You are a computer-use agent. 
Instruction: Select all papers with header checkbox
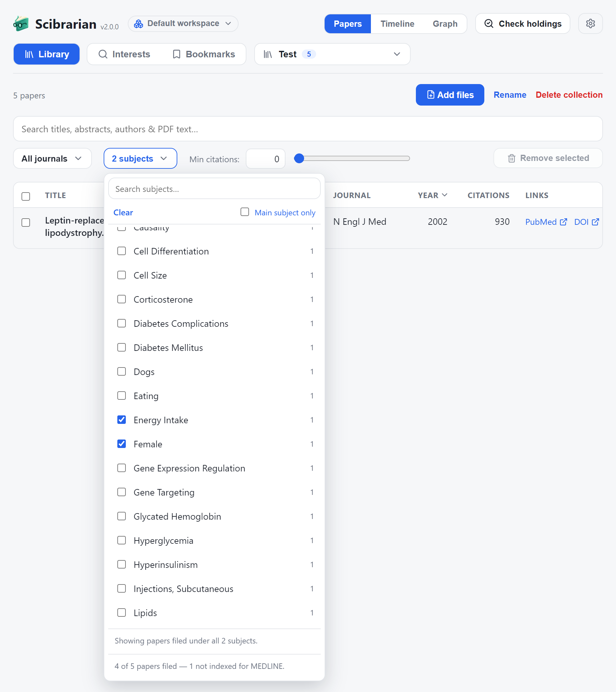[26, 196]
